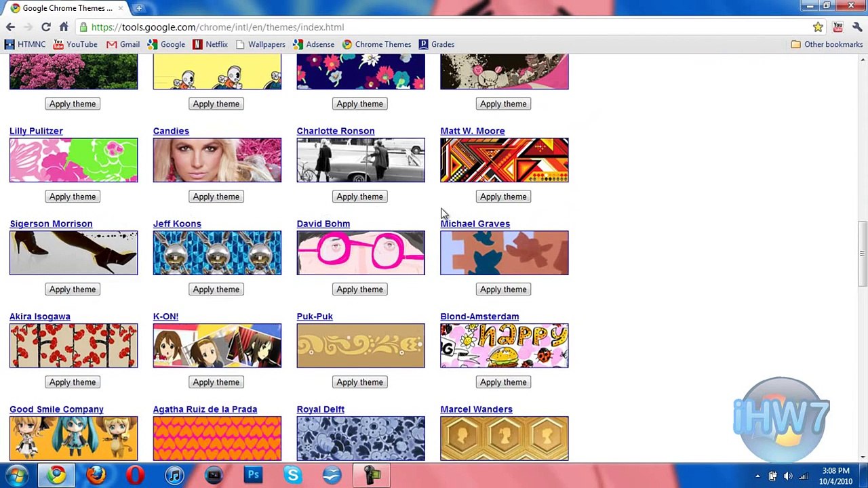Image resolution: width=868 pixels, height=488 pixels.
Task: Click the address bar URL field
Action: (441, 27)
